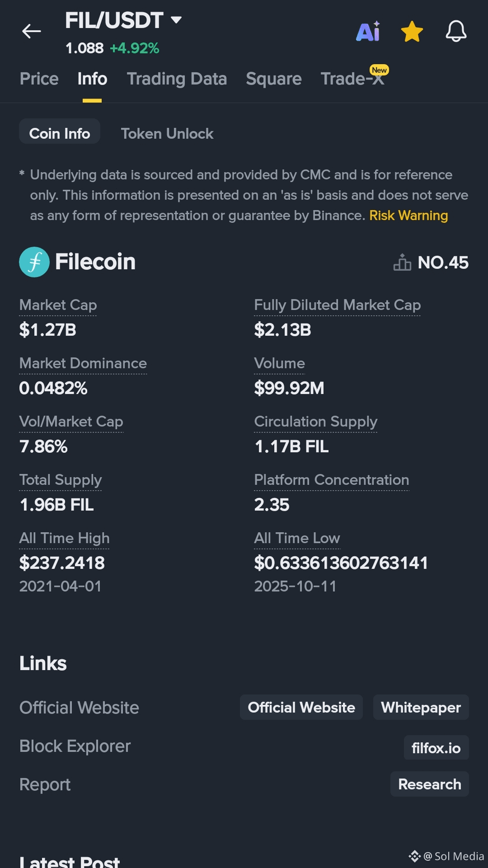
Task: Show Platform Concentration label explanation
Action: 332,480
